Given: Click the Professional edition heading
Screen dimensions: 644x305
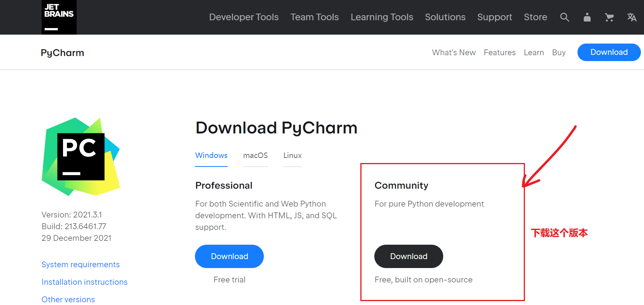Looking at the screenshot, I should (x=224, y=186).
